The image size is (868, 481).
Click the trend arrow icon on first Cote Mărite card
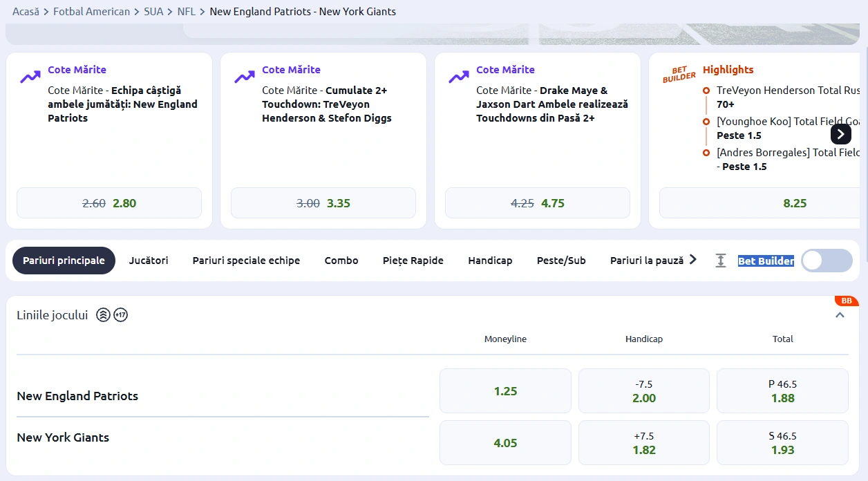pos(30,77)
